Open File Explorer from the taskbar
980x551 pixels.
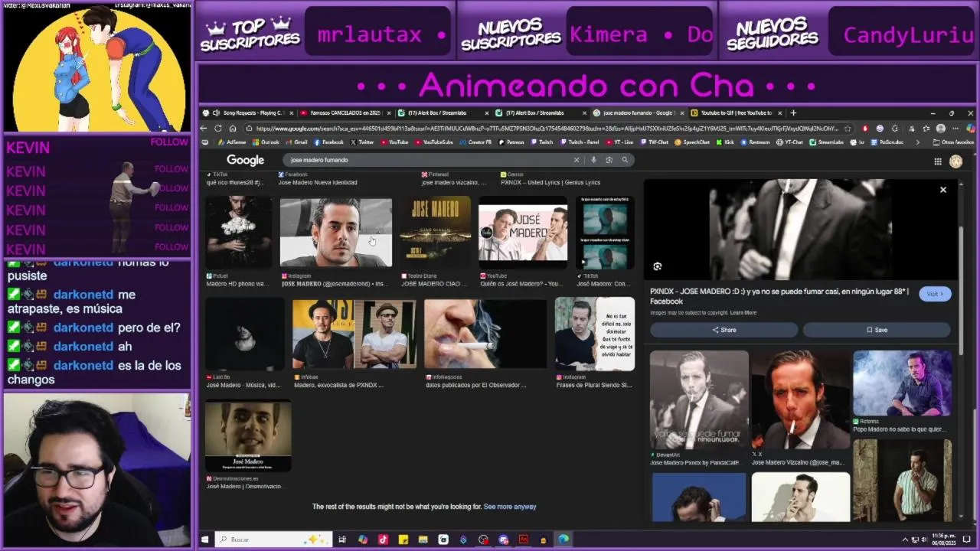(423, 540)
